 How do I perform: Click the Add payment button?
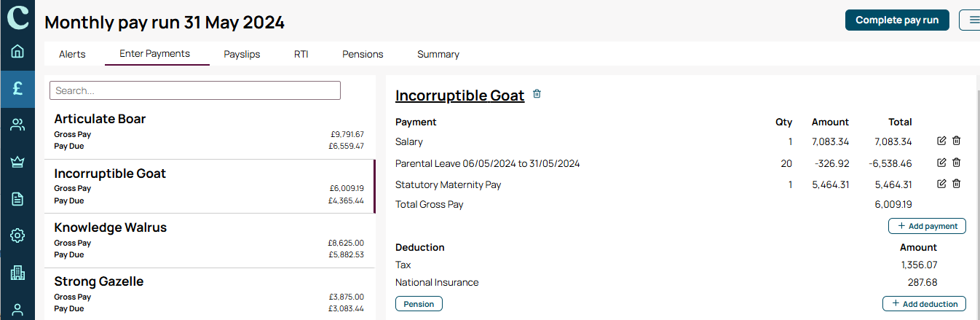[927, 226]
